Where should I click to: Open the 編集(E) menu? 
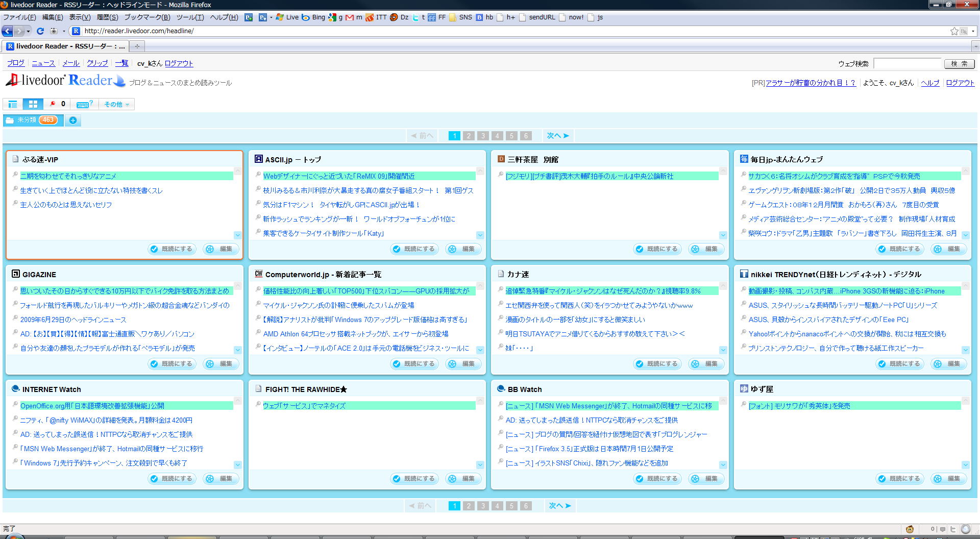click(x=53, y=17)
